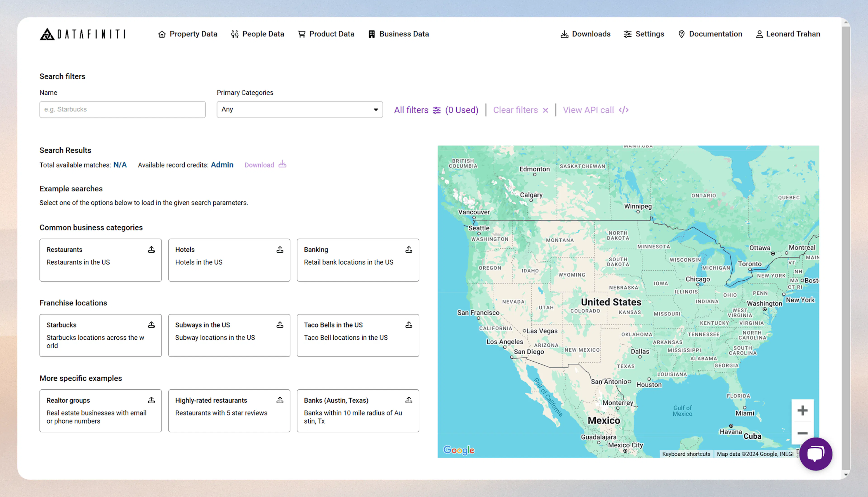The height and width of the screenshot is (497, 868).
Task: Load the Restaurants example via its export icon
Action: click(x=151, y=250)
